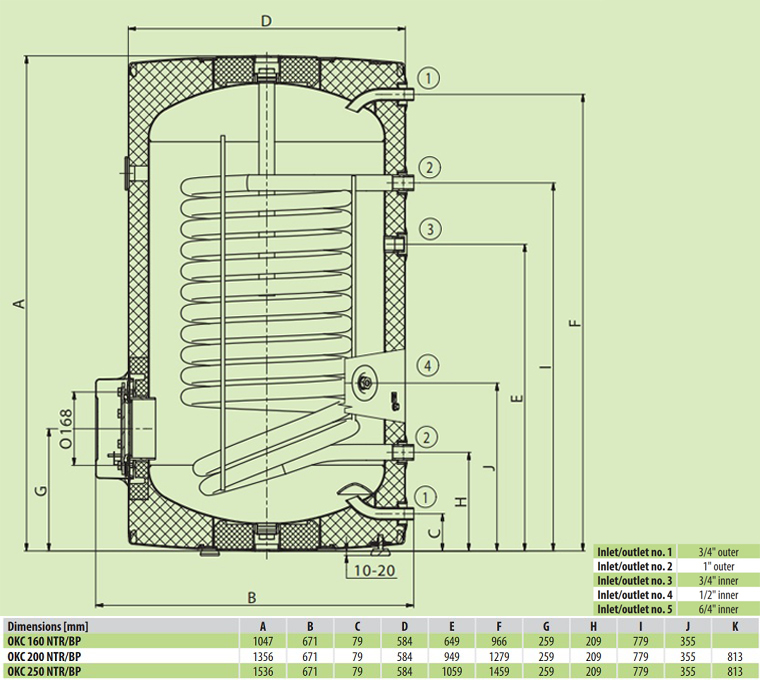The image size is (760, 682).
Task: Select the bottom circled 1 marker
Action: pos(428,495)
